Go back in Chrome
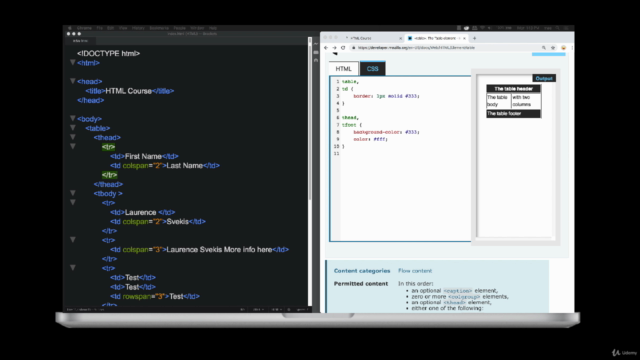This screenshot has height=360, width=640. pyautogui.click(x=326, y=48)
